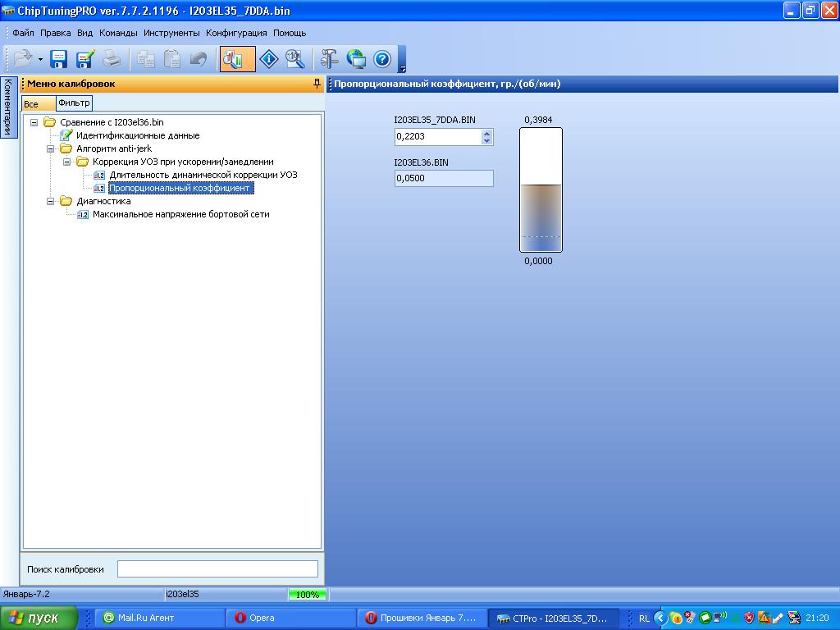840x630 pixels.
Task: Select Длительность динамической коррекции УОЗ
Action: [203, 175]
